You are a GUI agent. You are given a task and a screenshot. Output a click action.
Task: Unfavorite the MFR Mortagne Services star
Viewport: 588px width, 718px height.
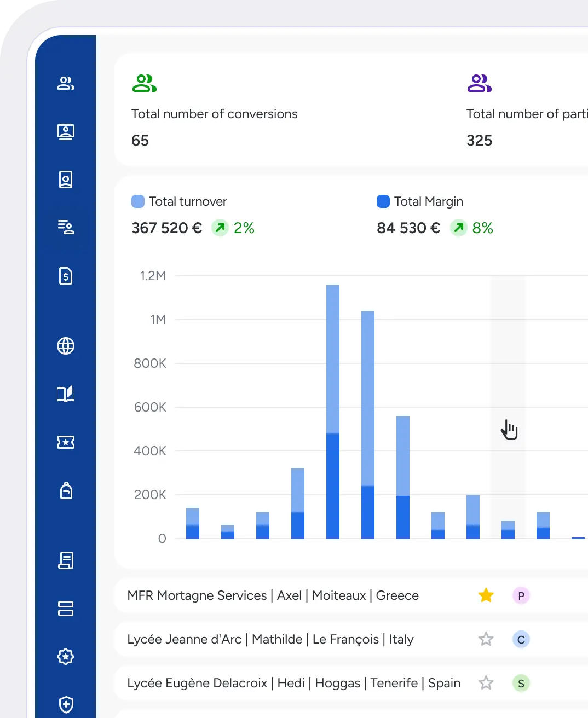click(486, 595)
